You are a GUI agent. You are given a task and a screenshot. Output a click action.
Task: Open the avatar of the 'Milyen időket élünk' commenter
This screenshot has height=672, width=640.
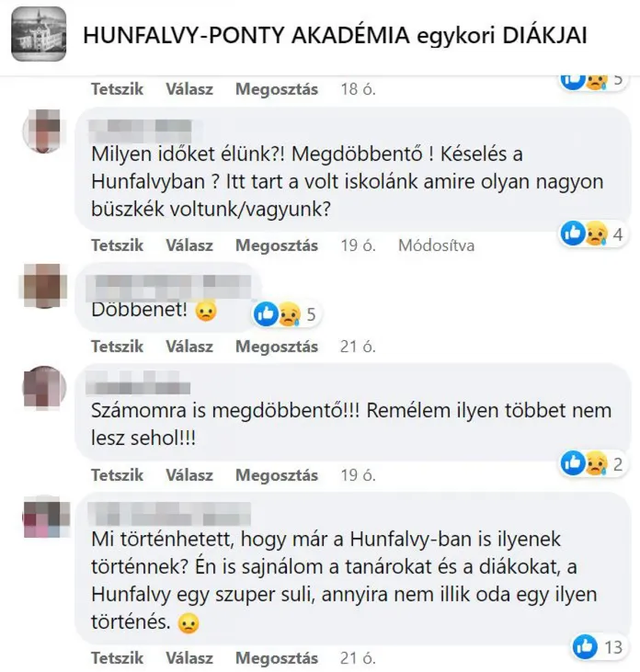[x=44, y=131]
